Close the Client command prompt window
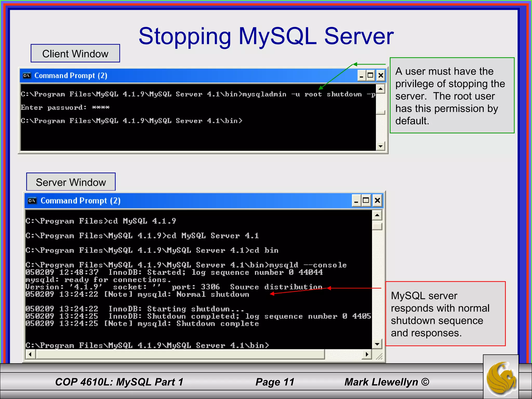Image resolution: width=532 pixels, height=399 pixels. [x=381, y=76]
